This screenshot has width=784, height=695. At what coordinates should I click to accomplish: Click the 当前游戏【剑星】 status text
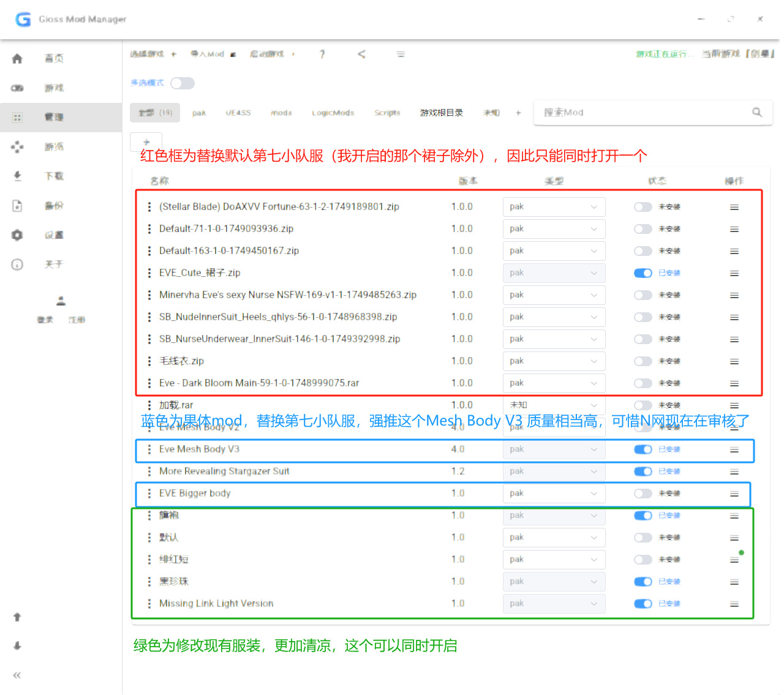coord(738,54)
